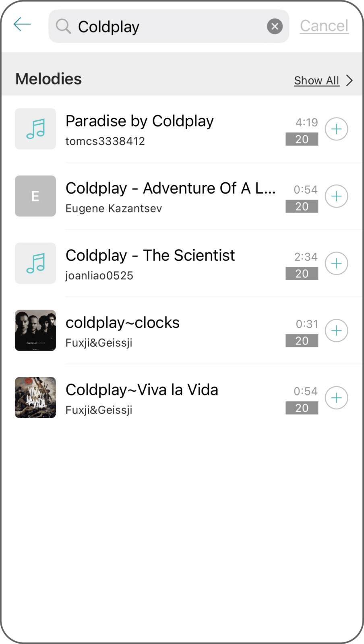Select Paradise by Coldplay title
364x644 pixels.
(x=140, y=121)
